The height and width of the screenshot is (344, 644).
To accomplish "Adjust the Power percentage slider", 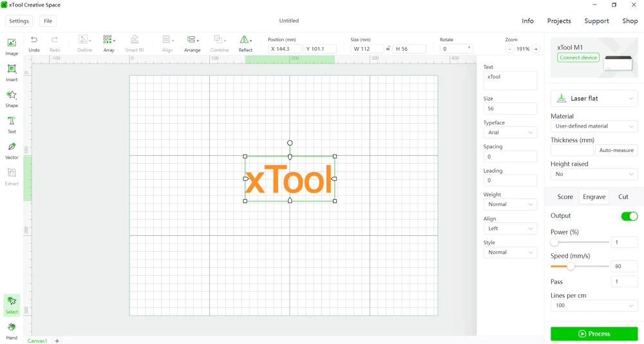I will coord(554,242).
